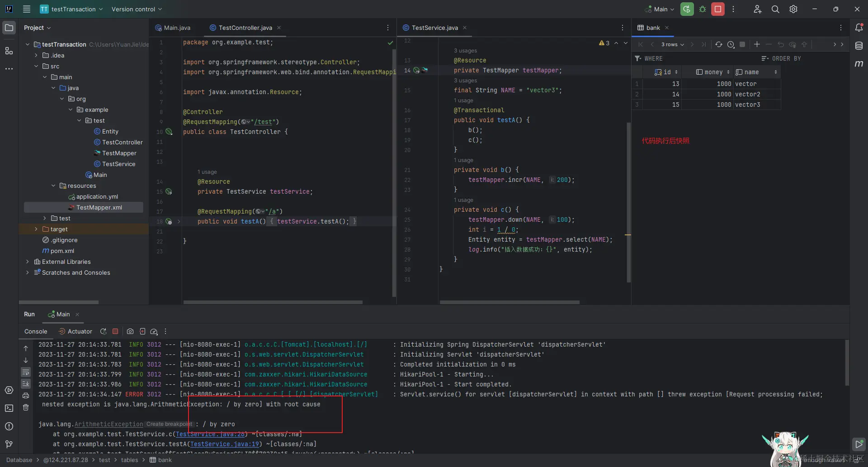Add a new row to bank table

coord(757,44)
